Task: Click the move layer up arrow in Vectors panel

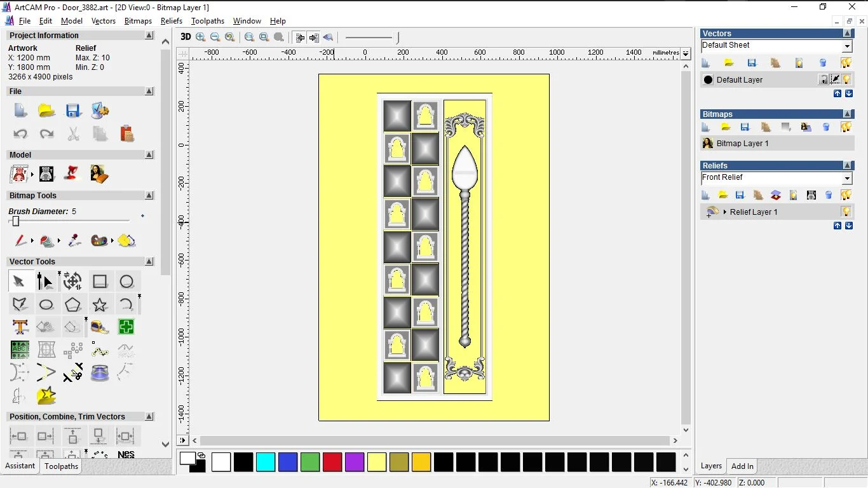Action: pos(837,93)
